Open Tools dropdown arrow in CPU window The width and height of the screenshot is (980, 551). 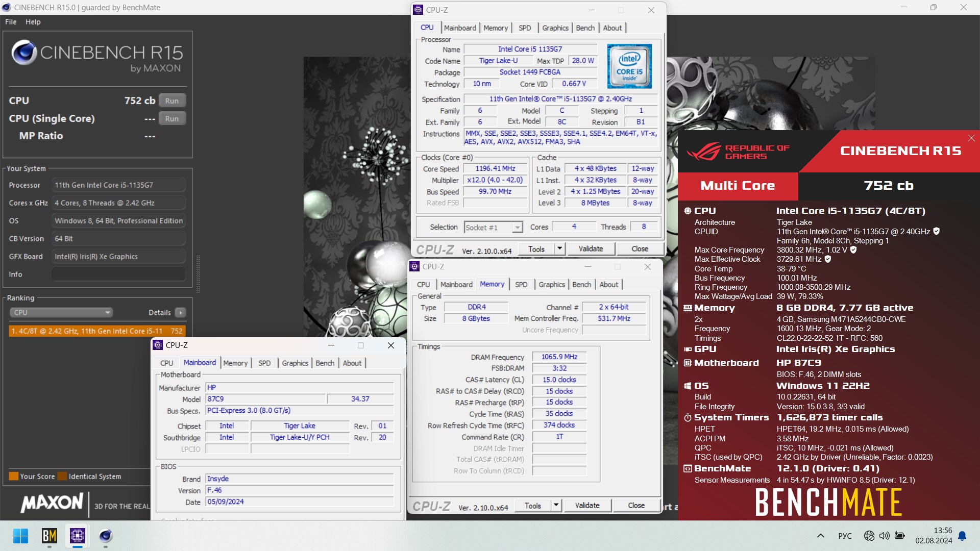point(559,249)
